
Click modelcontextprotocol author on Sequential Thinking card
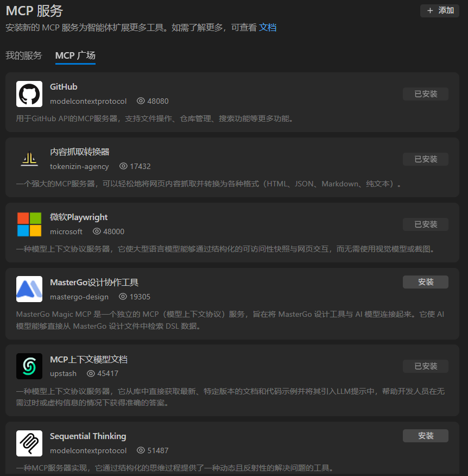click(x=88, y=450)
